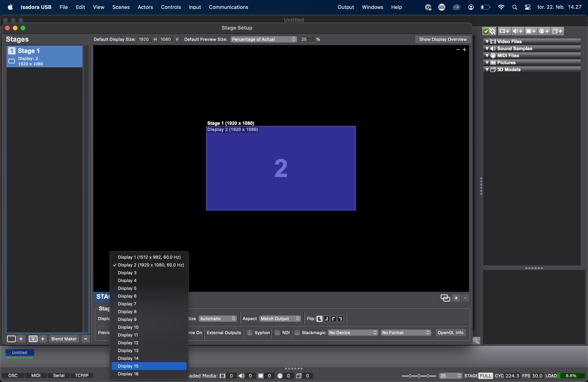The height and width of the screenshot is (382, 588).
Task: Enable the Syphon output checkbox
Action: pyautogui.click(x=250, y=333)
